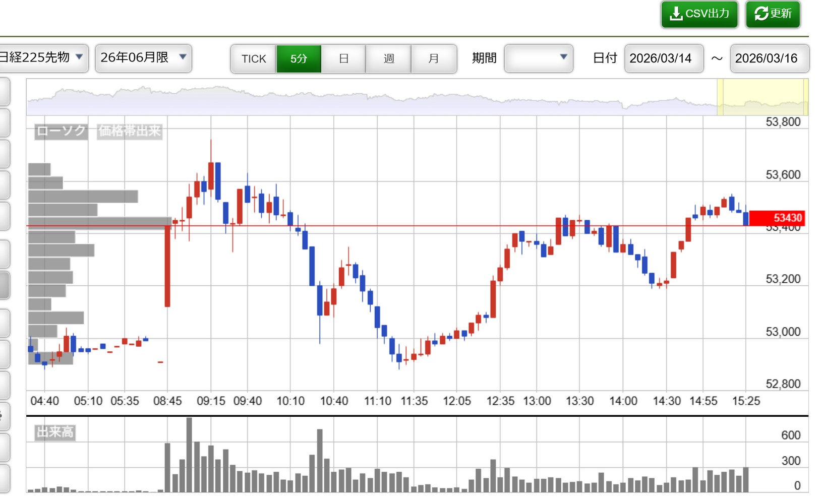The height and width of the screenshot is (504, 821).
Task: Click the 300 volume axis label
Action: [791, 461]
